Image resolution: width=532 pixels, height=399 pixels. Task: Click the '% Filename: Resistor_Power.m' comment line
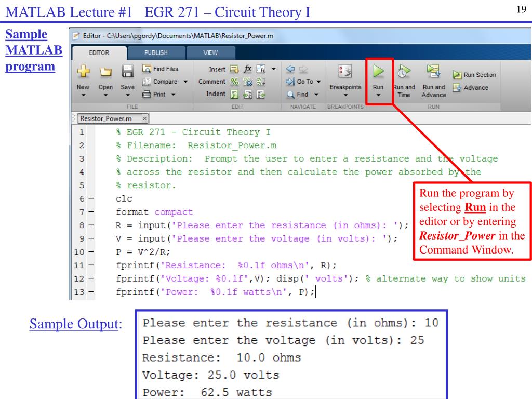click(196, 145)
